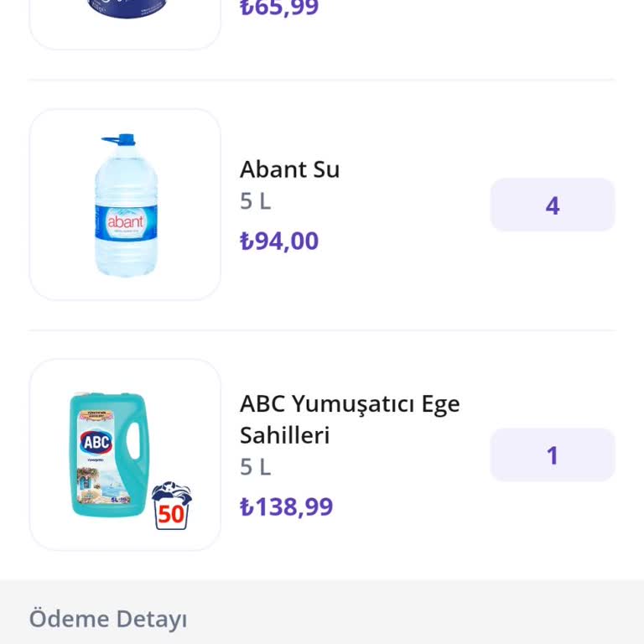Change quantity 1 for ABC Yumuşatıcı
Image resolution: width=644 pixels, height=644 pixels.
point(552,455)
